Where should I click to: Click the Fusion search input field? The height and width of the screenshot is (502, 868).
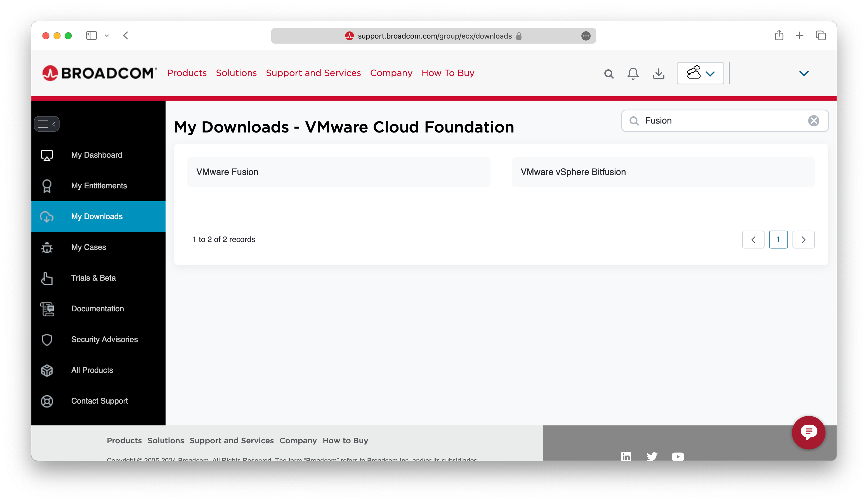click(x=723, y=120)
